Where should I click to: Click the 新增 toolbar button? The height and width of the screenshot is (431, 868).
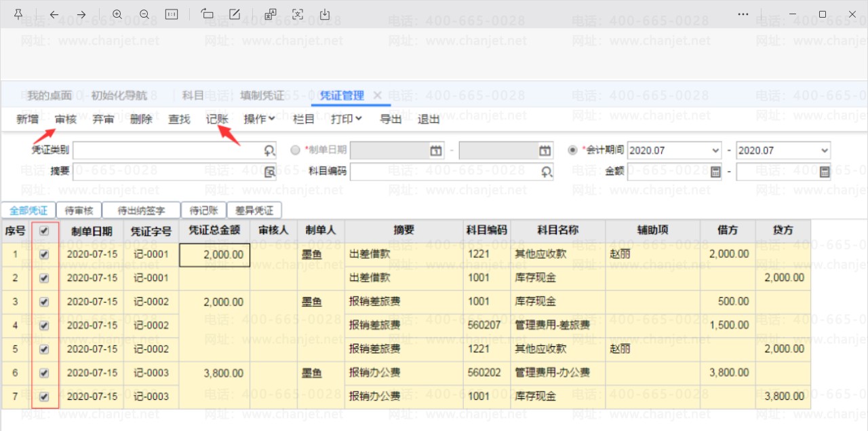pyautogui.click(x=28, y=119)
